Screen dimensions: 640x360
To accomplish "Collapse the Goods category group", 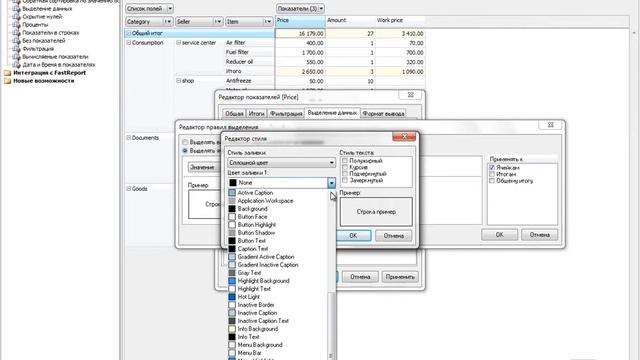I will tap(129, 189).
